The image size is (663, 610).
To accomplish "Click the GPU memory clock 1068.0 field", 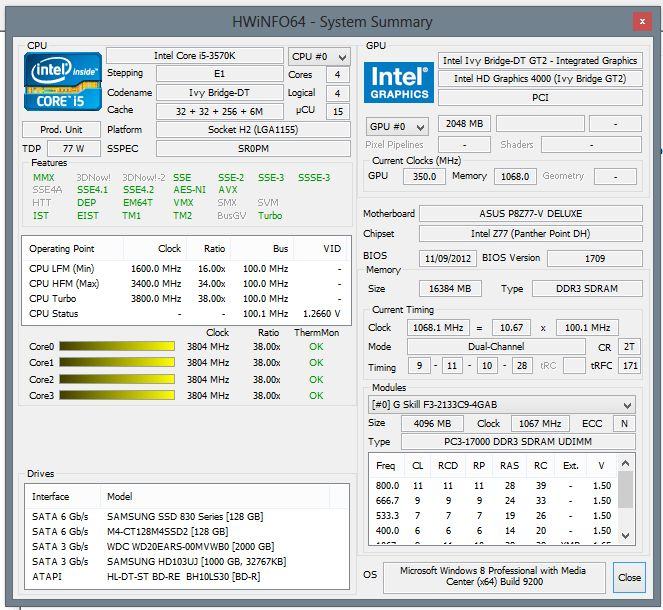I will click(x=515, y=176).
